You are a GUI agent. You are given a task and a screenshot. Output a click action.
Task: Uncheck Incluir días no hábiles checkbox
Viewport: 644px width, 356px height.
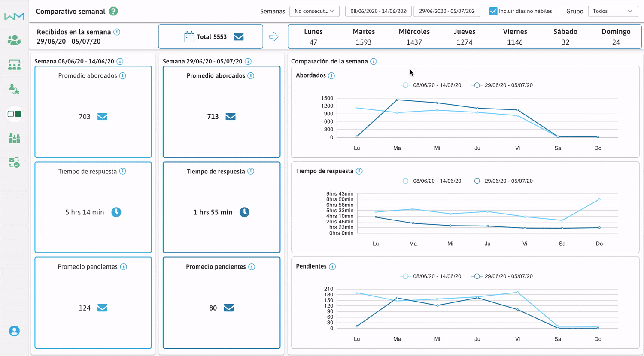(493, 12)
